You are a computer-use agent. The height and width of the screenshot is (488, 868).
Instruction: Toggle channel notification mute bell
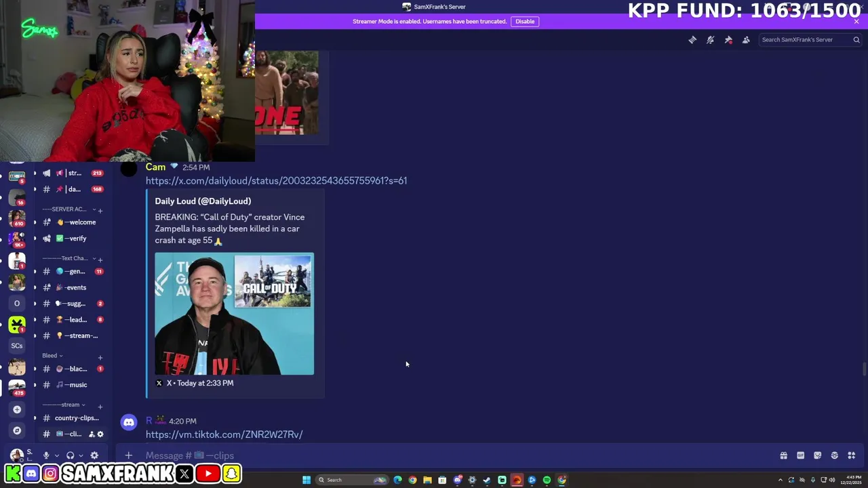coord(710,40)
